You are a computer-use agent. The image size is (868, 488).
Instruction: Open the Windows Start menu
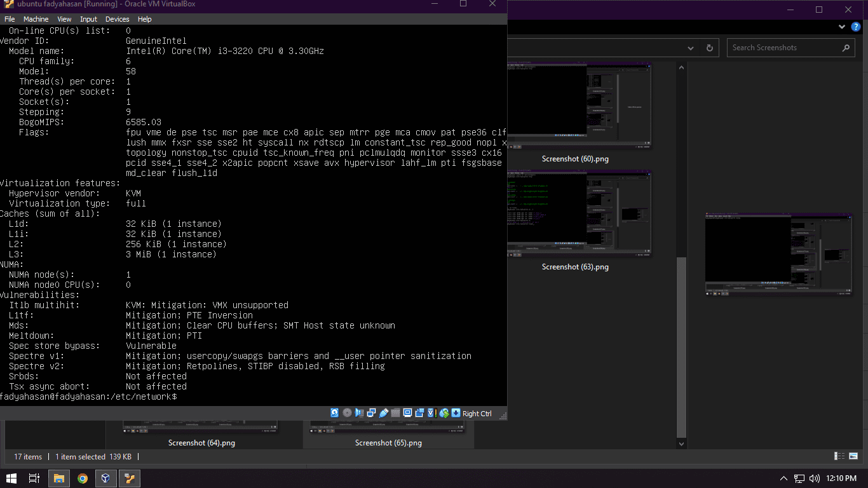click(11, 478)
